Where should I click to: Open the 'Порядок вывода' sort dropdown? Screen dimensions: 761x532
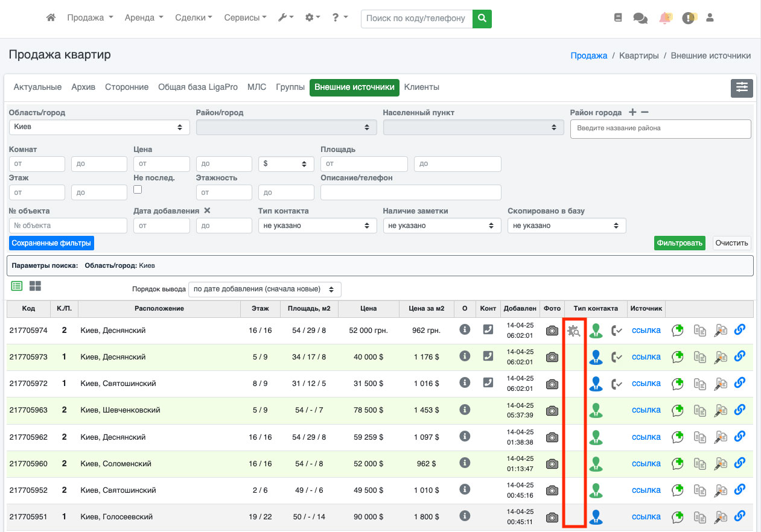tap(264, 289)
